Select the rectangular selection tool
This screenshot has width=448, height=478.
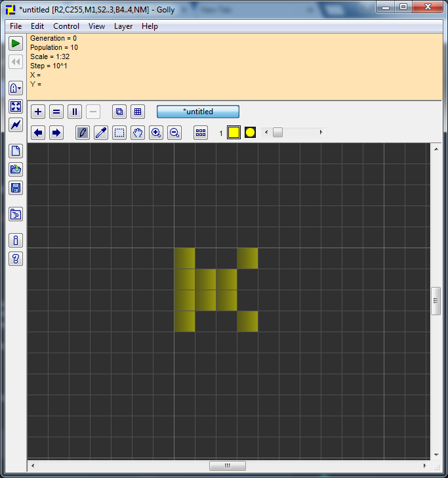coord(119,133)
